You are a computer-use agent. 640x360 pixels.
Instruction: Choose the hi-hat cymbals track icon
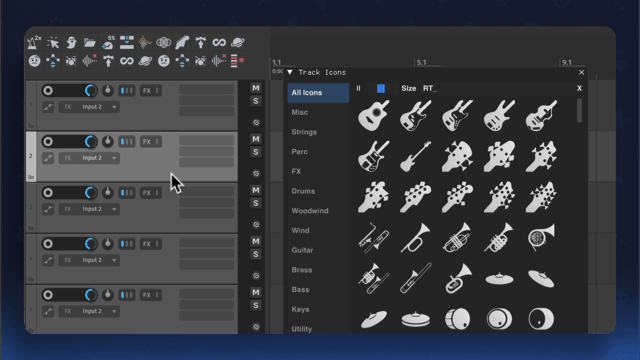pos(416,319)
